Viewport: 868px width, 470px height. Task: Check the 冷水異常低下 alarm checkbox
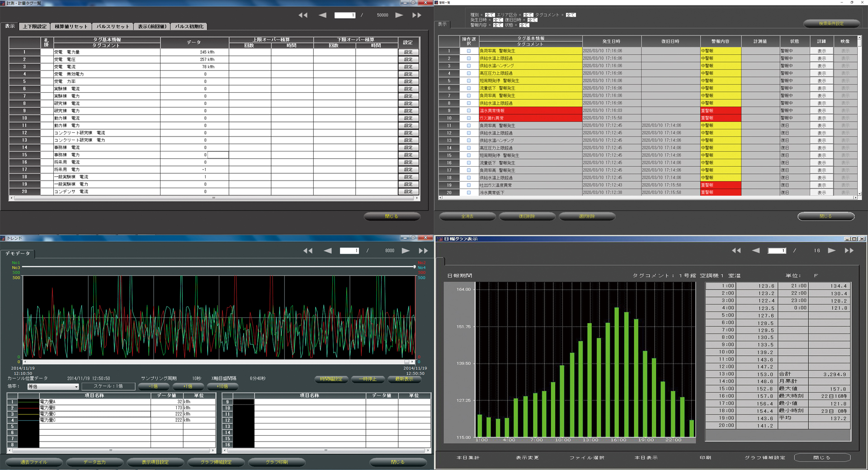[469, 193]
